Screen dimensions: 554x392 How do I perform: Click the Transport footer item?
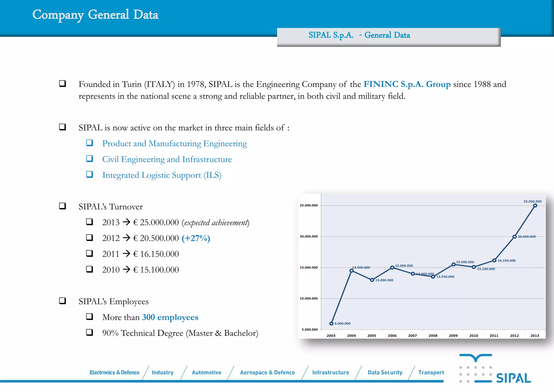click(x=431, y=373)
